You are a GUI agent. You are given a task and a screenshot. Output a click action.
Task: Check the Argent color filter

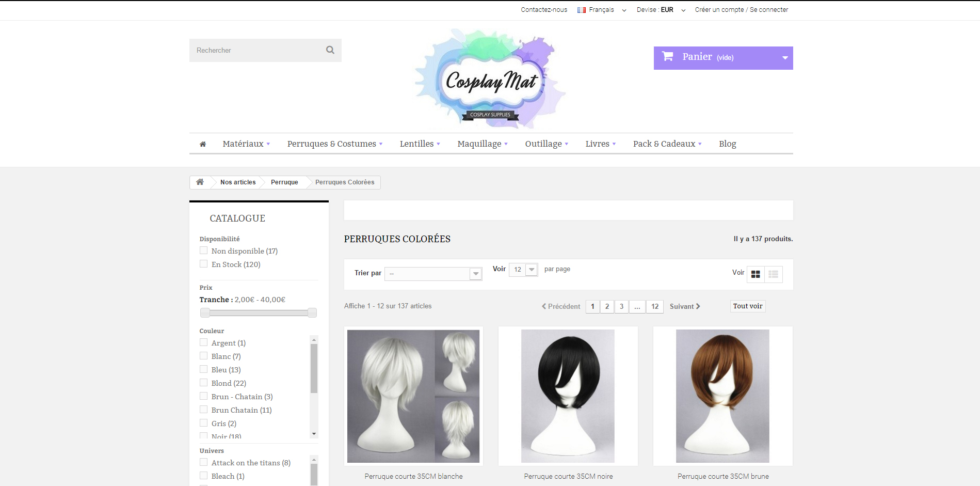[203, 342]
